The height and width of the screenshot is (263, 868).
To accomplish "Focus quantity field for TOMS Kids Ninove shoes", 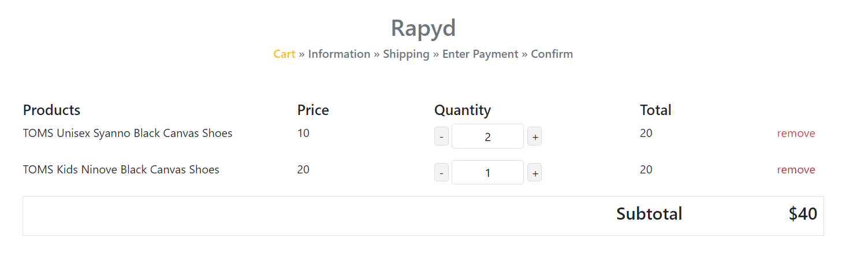I will [487, 172].
